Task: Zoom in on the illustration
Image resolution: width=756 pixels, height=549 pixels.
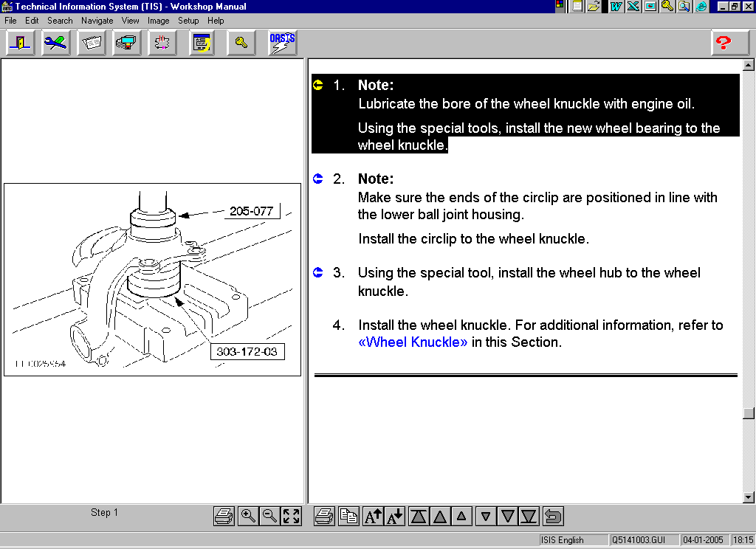Action: pyautogui.click(x=248, y=517)
